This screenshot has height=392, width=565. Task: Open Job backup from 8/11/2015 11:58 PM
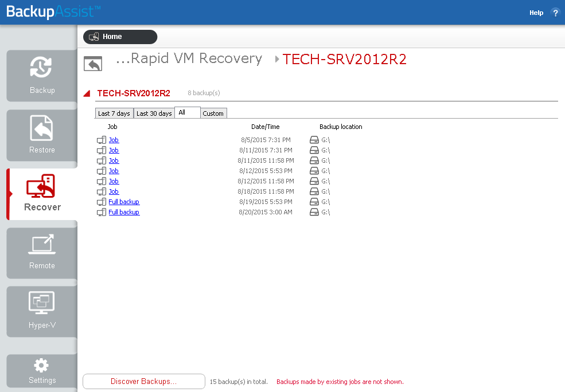(114, 160)
